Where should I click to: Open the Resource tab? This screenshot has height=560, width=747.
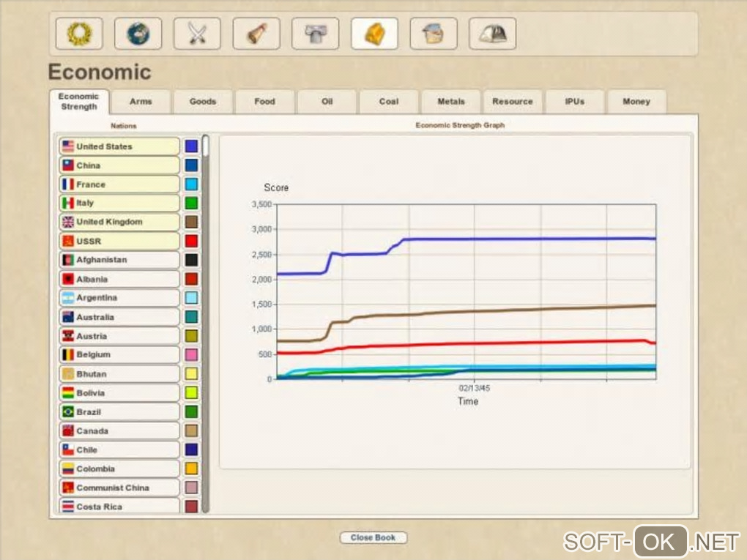tap(513, 102)
